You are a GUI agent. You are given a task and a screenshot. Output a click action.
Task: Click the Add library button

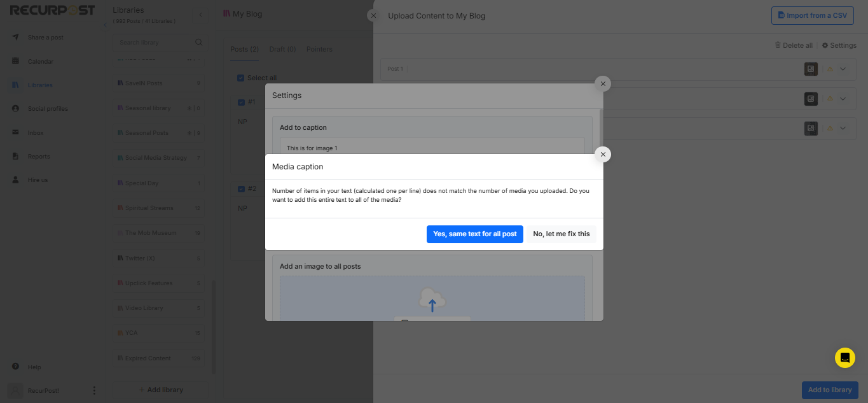point(160,390)
